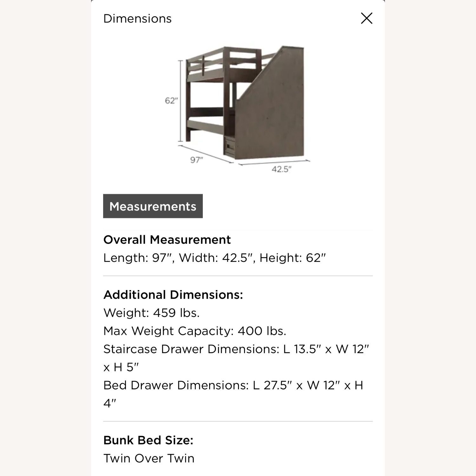The height and width of the screenshot is (476, 476).
Task: Select the Overall Measurement heading
Action: 167,240
